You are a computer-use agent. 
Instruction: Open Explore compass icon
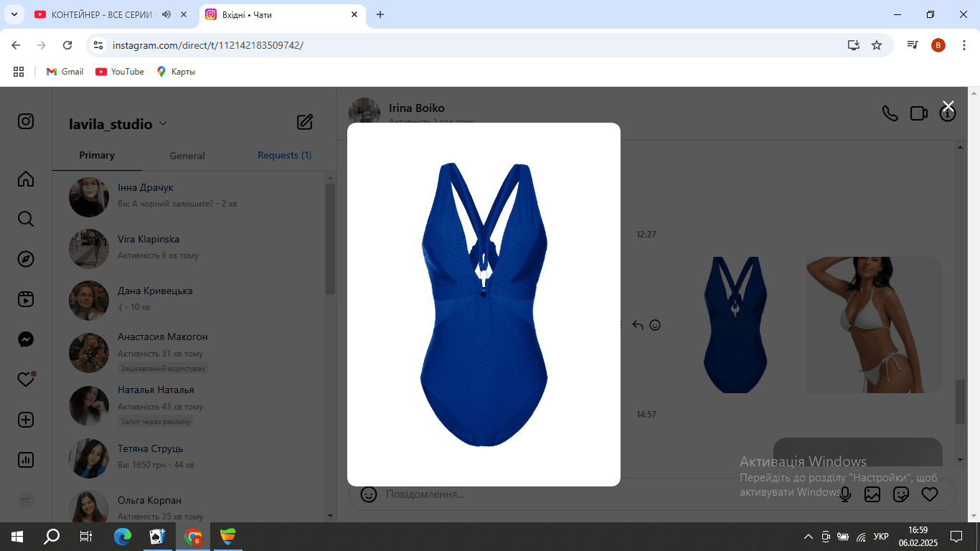coord(26,259)
